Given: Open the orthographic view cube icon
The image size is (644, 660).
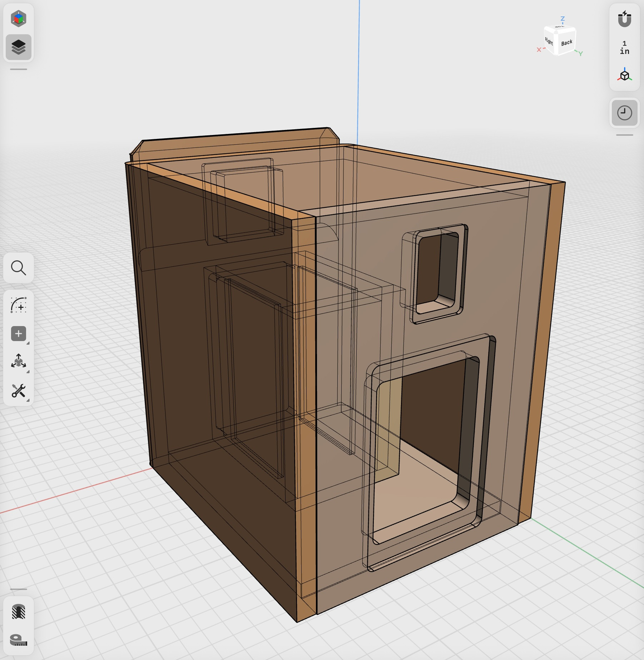Looking at the screenshot, I should 625,75.
